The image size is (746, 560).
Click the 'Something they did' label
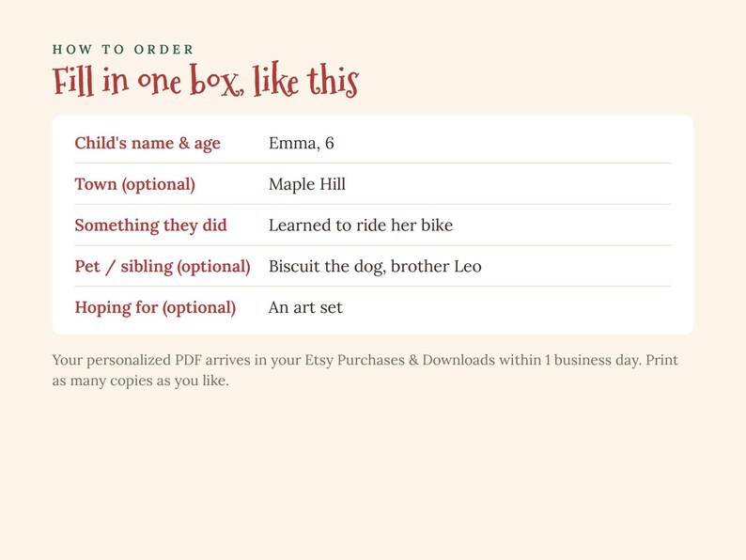151,226
